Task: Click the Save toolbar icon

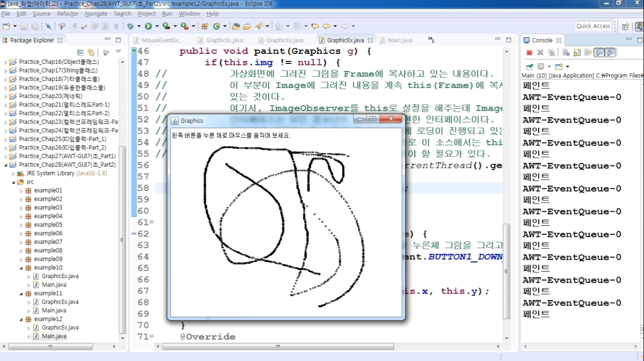Action: 23,26
